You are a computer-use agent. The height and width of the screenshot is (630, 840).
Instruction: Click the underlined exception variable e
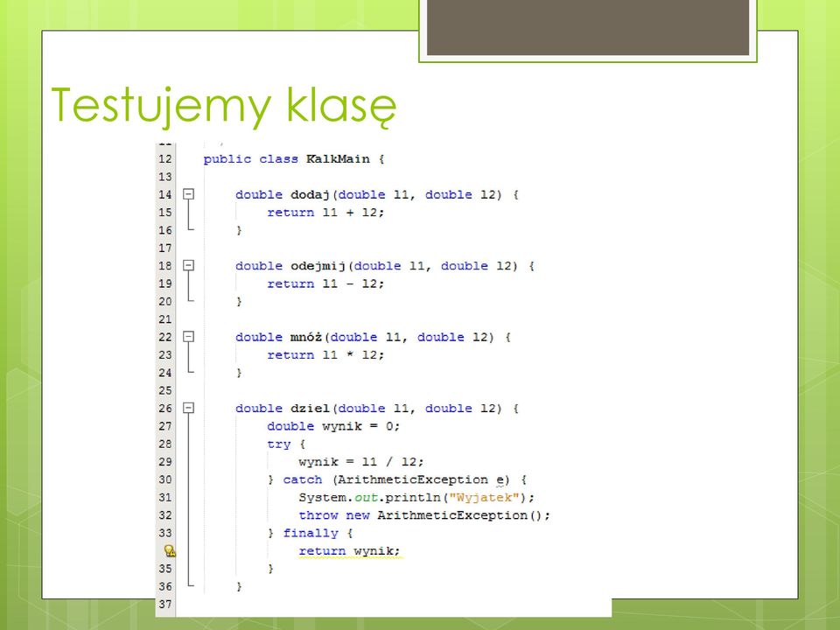click(x=500, y=480)
